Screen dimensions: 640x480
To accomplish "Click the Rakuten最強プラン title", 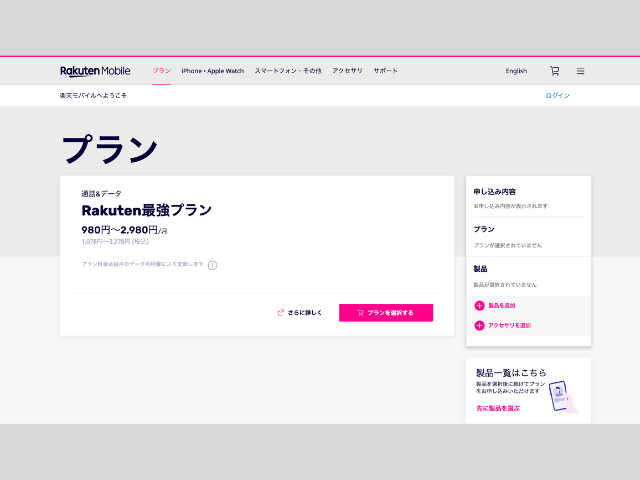I will click(147, 210).
